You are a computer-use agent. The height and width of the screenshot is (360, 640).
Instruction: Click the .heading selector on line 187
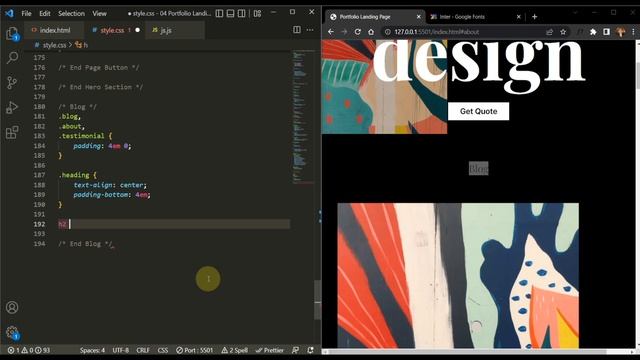(74, 175)
